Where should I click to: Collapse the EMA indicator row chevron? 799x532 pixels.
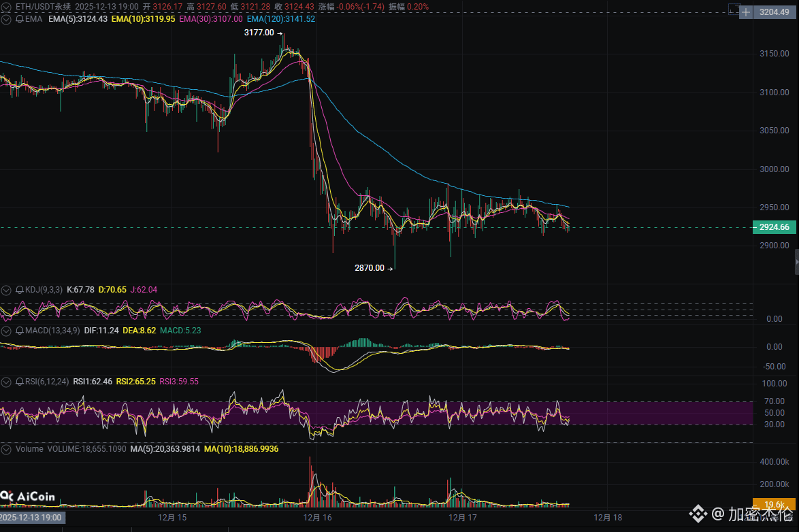[6, 19]
